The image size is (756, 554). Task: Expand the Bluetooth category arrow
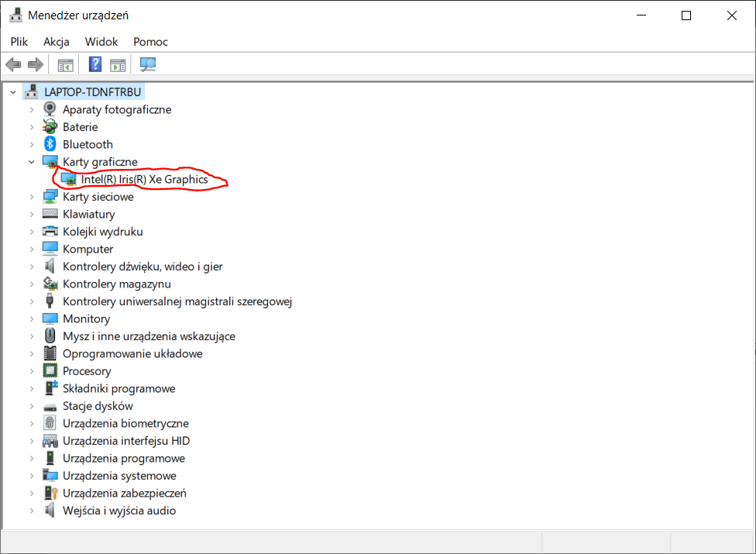[x=31, y=145]
